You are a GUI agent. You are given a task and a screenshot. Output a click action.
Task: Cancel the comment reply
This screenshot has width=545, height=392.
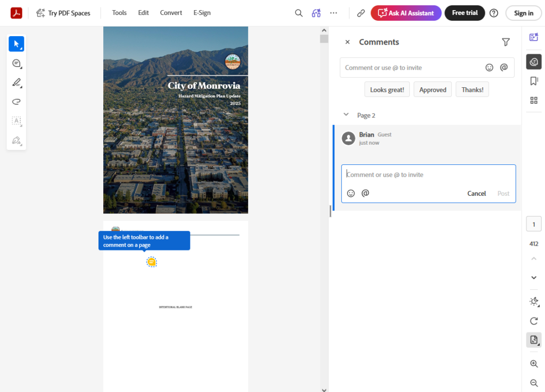pos(476,194)
